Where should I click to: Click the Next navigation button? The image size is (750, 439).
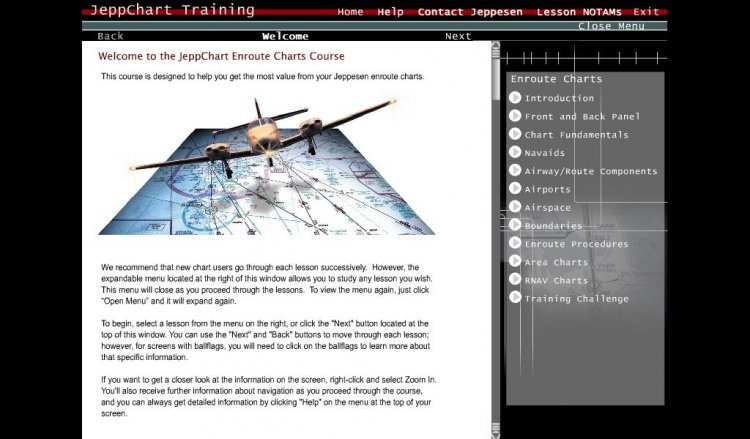pyautogui.click(x=458, y=36)
